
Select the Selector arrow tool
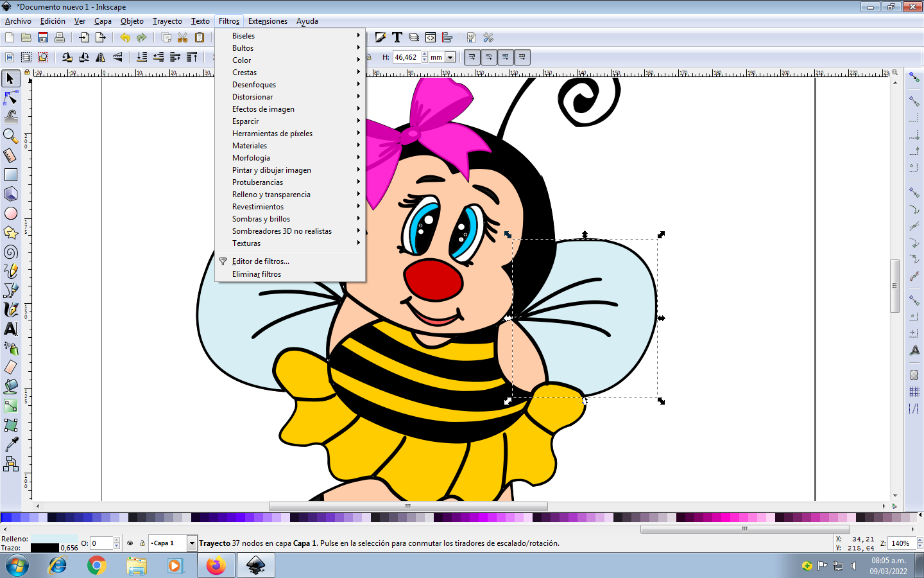point(10,78)
